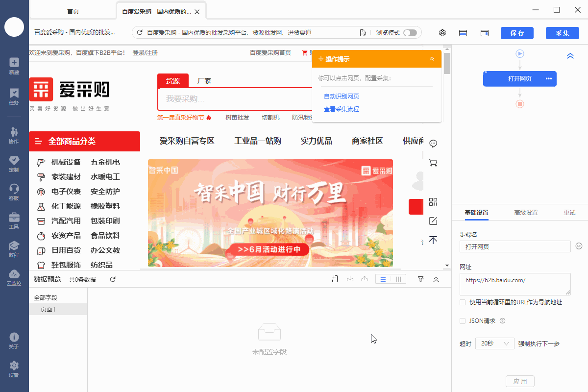Open the 任务 (Tasks) sidebar item
This screenshot has height=392, width=588.
point(14,96)
